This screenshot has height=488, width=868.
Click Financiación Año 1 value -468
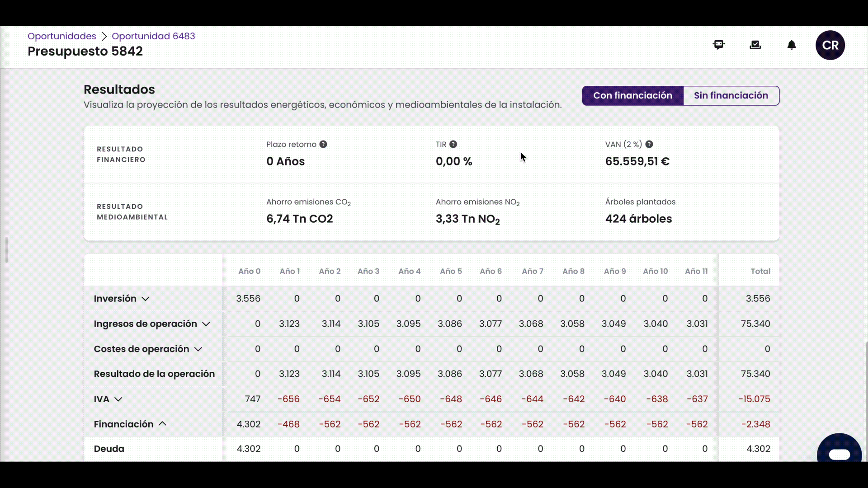288,424
